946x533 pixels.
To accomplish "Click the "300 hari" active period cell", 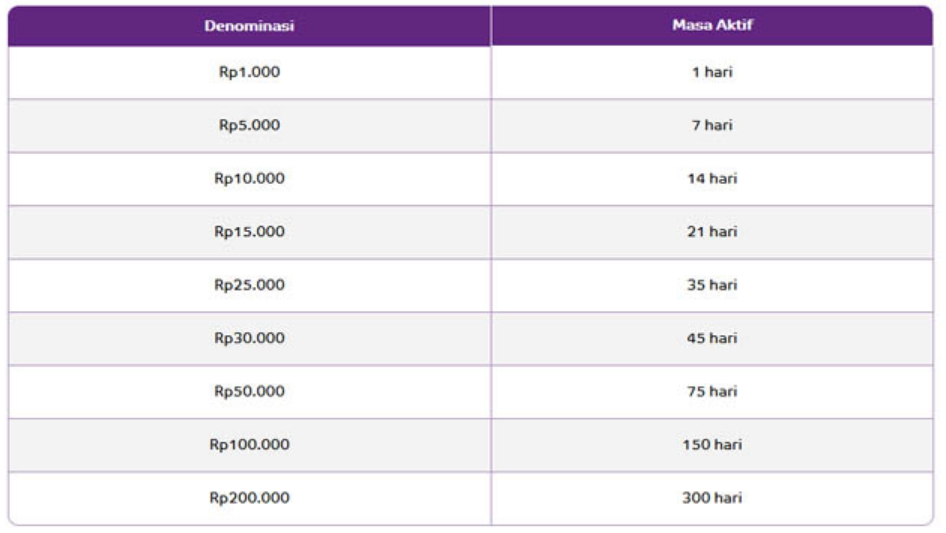I will [712, 497].
